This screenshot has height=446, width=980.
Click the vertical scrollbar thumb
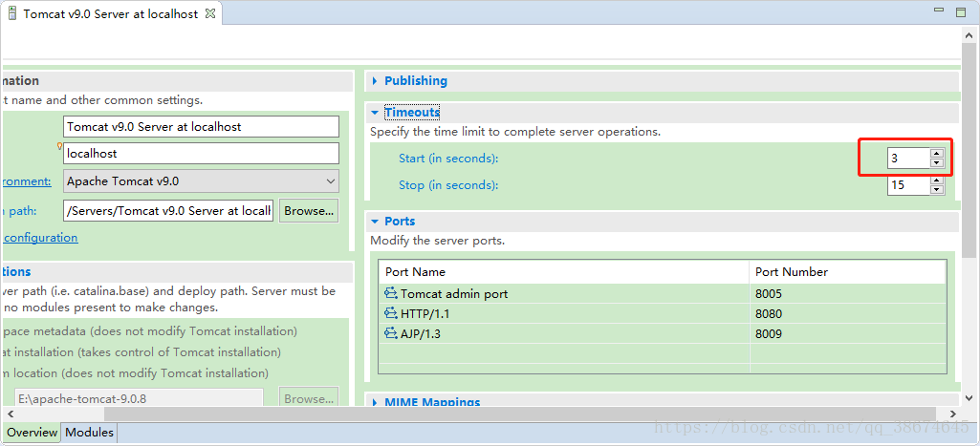click(969, 150)
